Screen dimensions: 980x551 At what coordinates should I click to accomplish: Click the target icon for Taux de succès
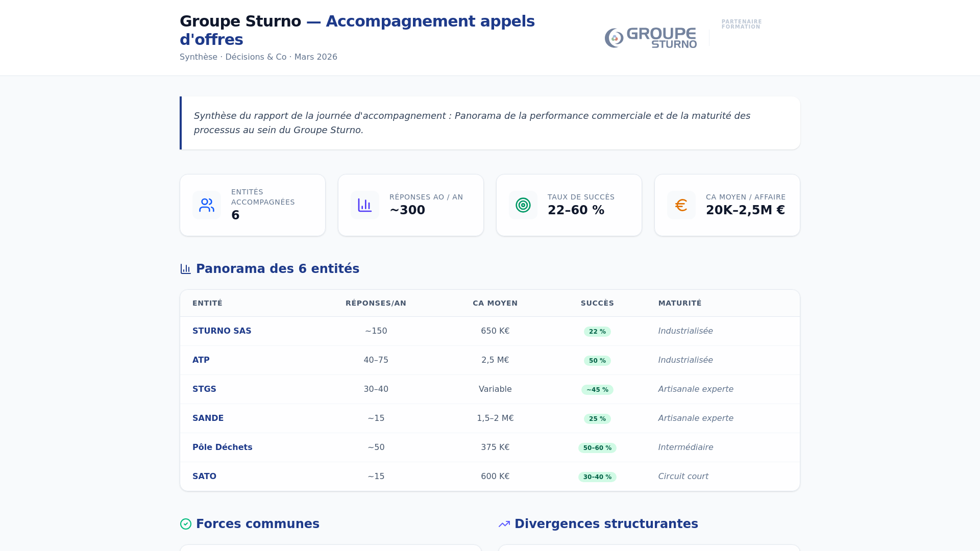[x=523, y=205]
